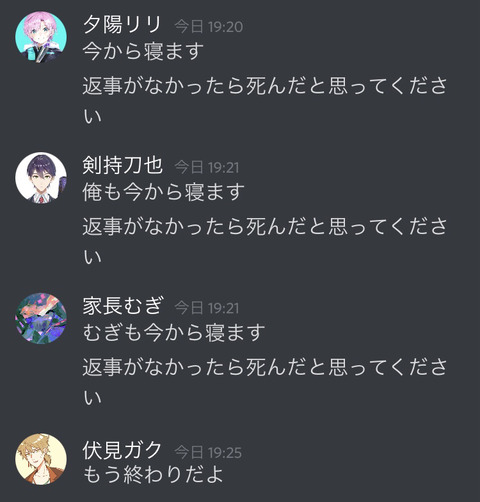
Task: Select 剣持刀也's 返事がなかったら message
Action: coord(265,241)
